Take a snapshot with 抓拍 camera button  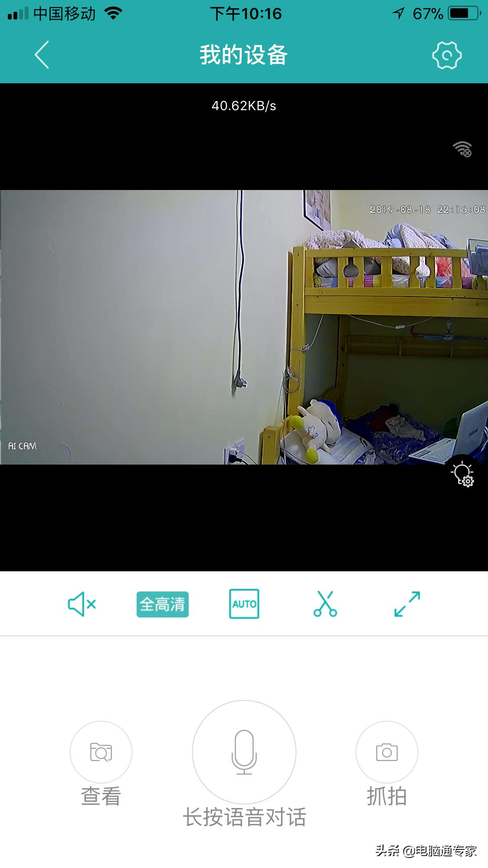coord(387,752)
